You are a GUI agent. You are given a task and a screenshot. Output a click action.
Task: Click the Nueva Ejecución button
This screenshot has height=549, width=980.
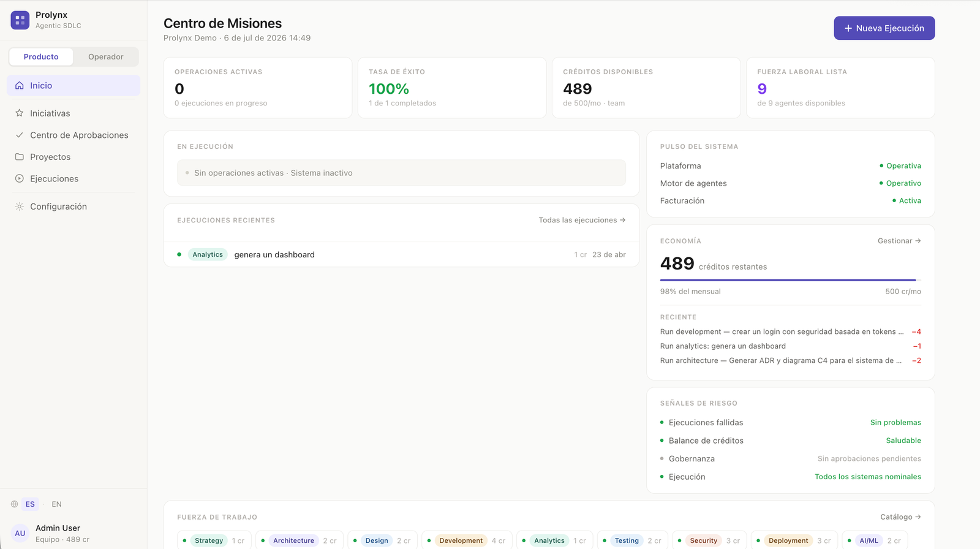pyautogui.click(x=884, y=28)
